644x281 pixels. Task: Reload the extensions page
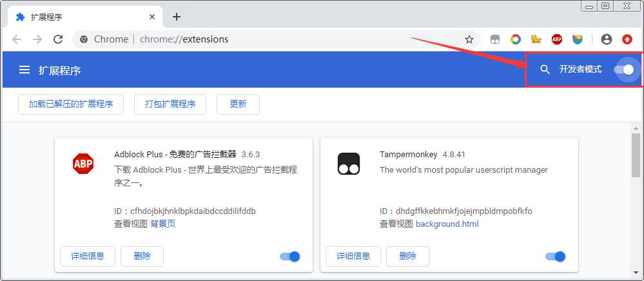(58, 39)
